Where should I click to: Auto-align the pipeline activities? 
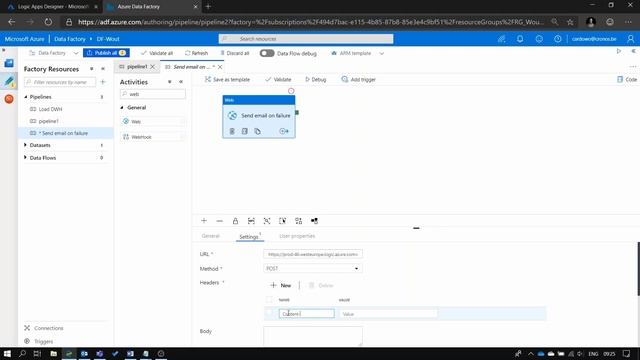298,221
